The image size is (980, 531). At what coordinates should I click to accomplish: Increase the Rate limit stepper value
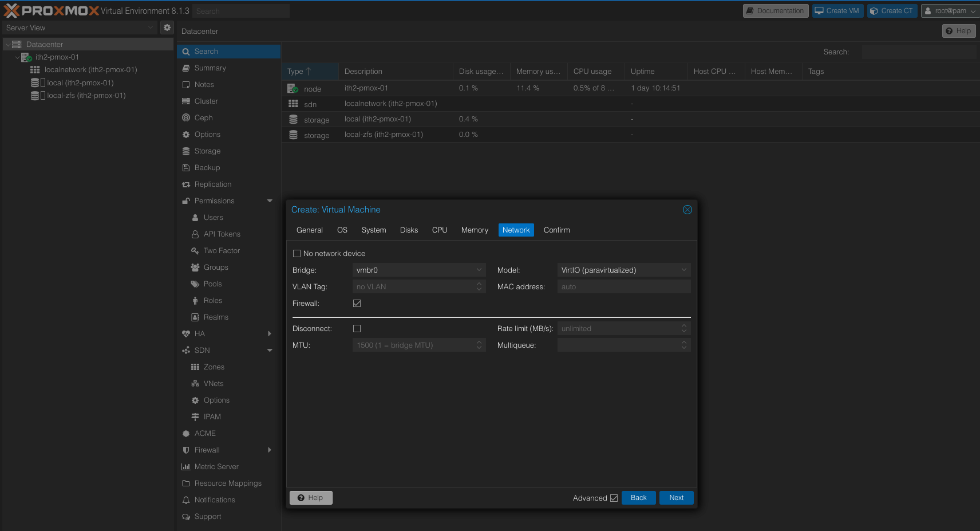click(x=683, y=326)
